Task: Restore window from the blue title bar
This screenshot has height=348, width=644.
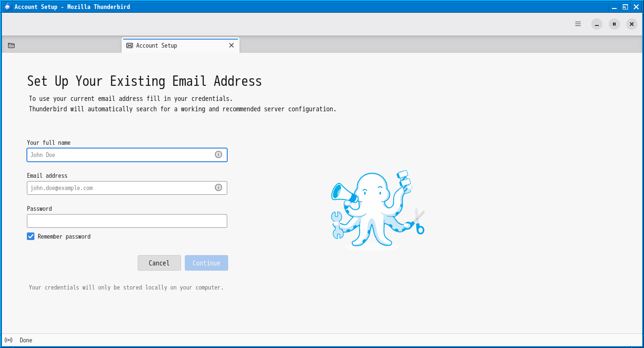Action: click(x=625, y=7)
